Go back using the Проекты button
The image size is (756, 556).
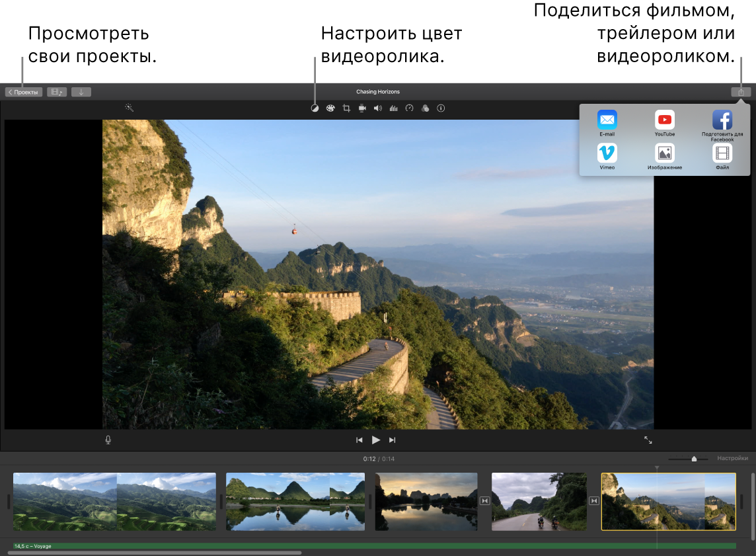click(x=25, y=91)
